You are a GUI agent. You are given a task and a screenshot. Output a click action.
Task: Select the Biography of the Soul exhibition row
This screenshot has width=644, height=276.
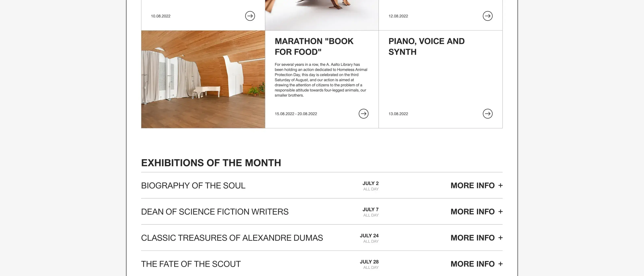322,185
